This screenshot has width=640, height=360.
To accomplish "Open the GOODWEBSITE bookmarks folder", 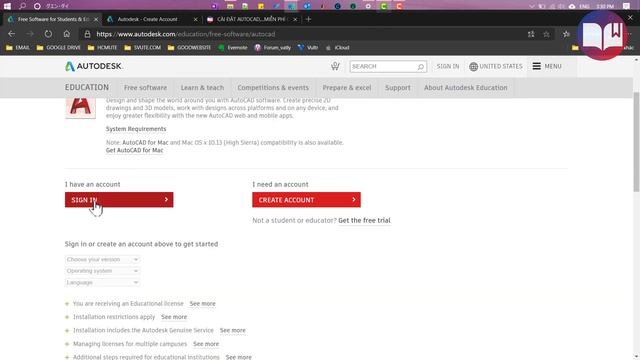I will click(x=189, y=48).
